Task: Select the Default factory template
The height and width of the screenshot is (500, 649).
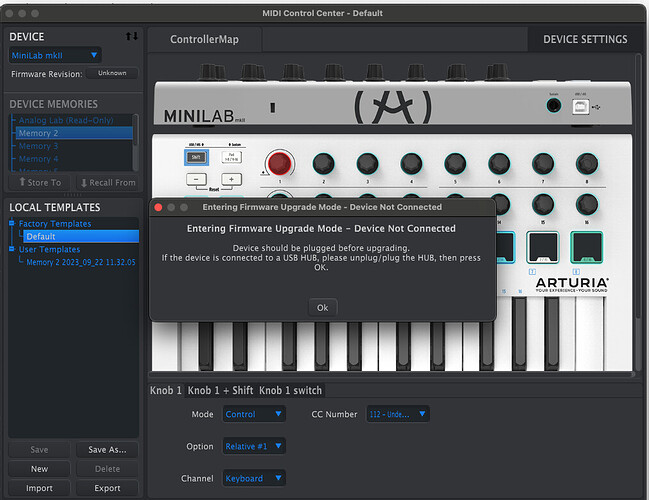Action: click(81, 236)
